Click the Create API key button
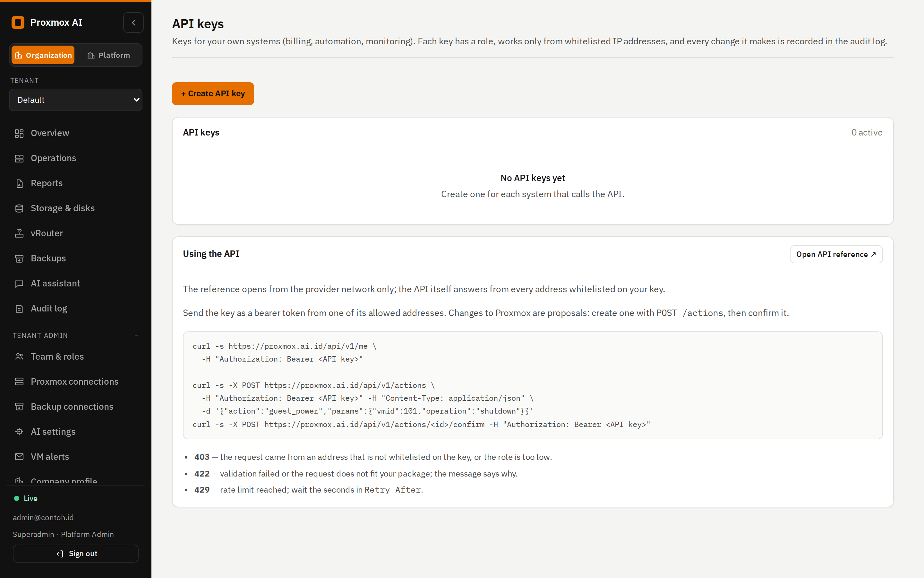Image resolution: width=924 pixels, height=578 pixels. coord(213,94)
